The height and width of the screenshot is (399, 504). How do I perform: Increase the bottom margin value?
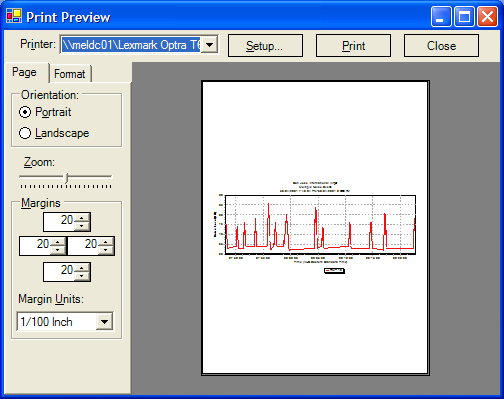[82, 268]
